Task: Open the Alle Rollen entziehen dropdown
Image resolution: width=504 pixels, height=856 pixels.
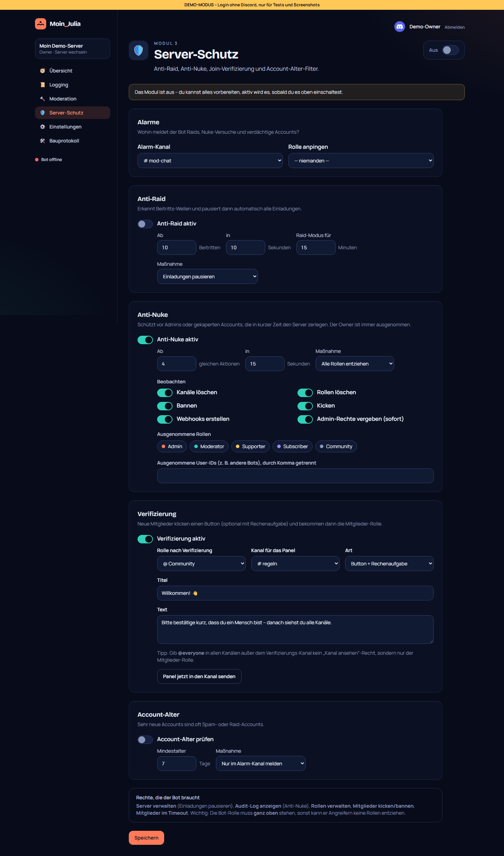Action: pyautogui.click(x=355, y=364)
